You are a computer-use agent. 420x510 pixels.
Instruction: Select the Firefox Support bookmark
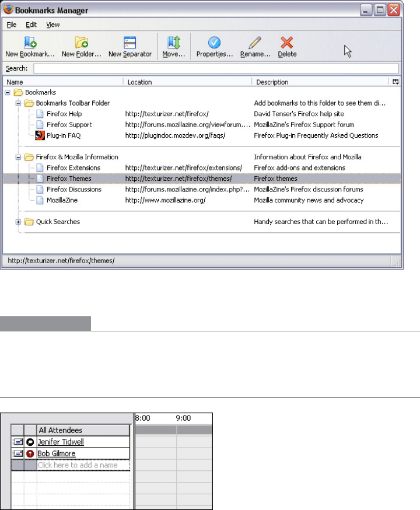coord(69,124)
